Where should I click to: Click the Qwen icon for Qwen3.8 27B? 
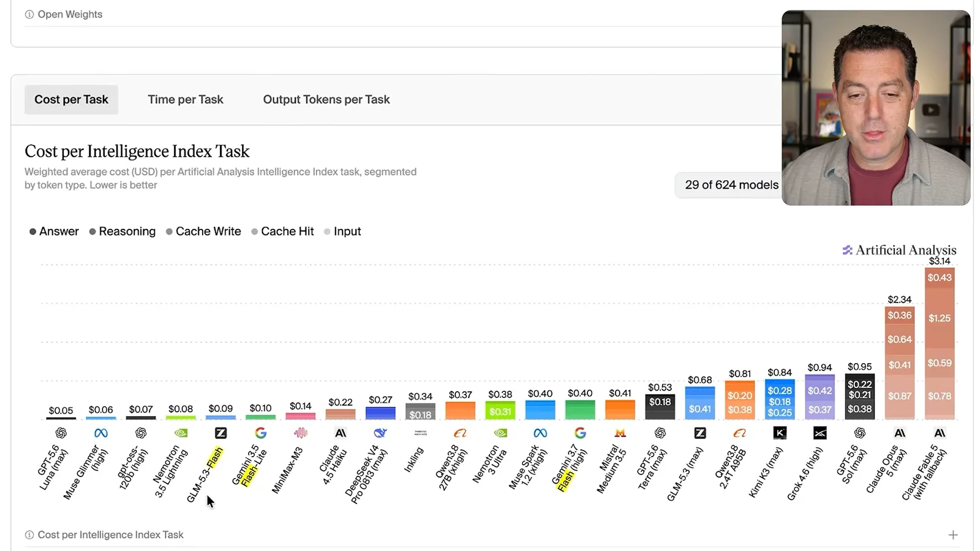click(460, 433)
